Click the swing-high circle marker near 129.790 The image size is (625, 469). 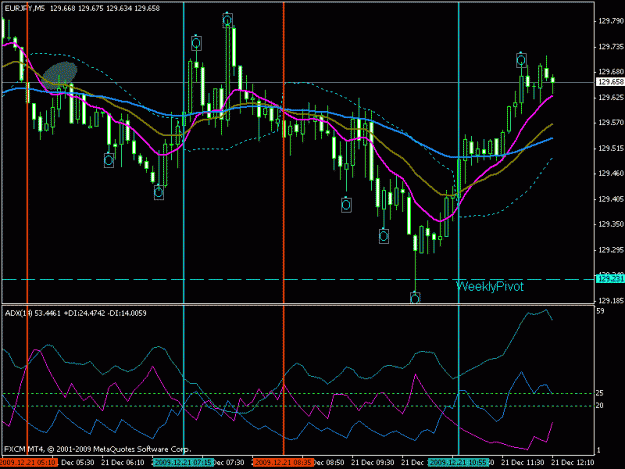[227, 20]
